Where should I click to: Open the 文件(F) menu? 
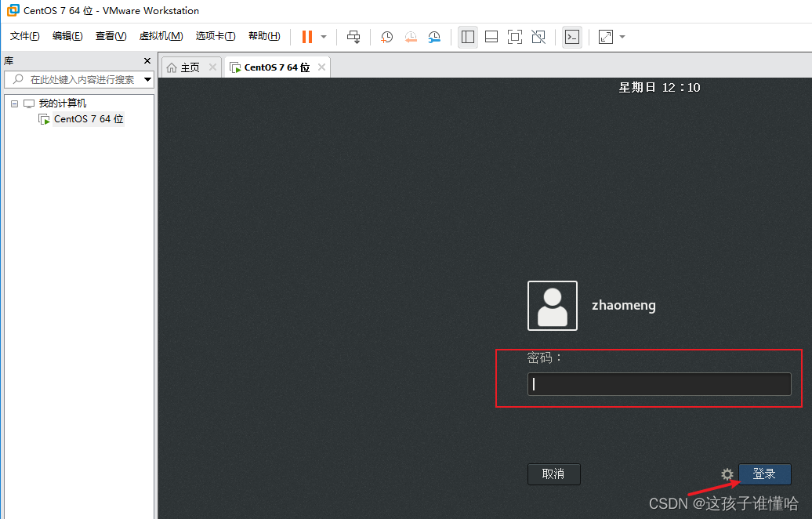pos(25,36)
